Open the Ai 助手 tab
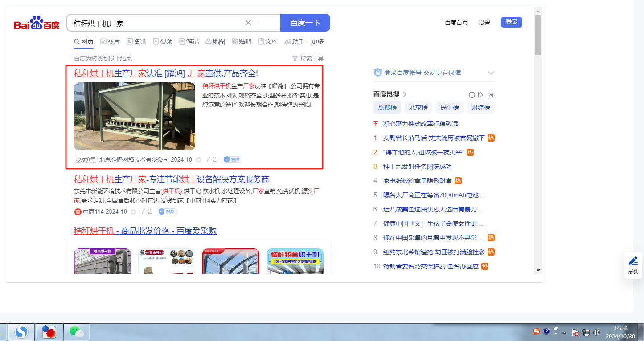The height and width of the screenshot is (341, 644). (295, 41)
